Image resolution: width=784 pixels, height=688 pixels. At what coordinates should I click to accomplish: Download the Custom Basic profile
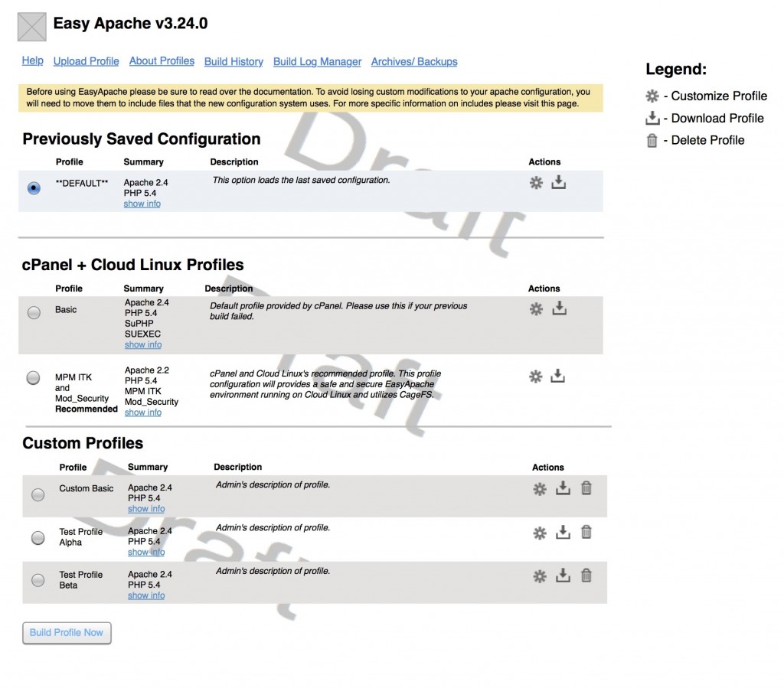click(x=563, y=487)
